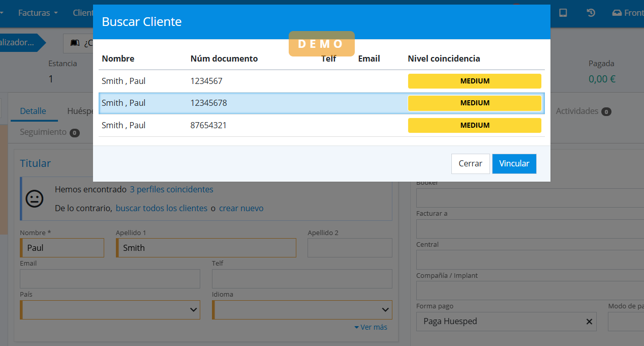Open the history clock icon
This screenshot has width=644, height=346.
(x=591, y=13)
